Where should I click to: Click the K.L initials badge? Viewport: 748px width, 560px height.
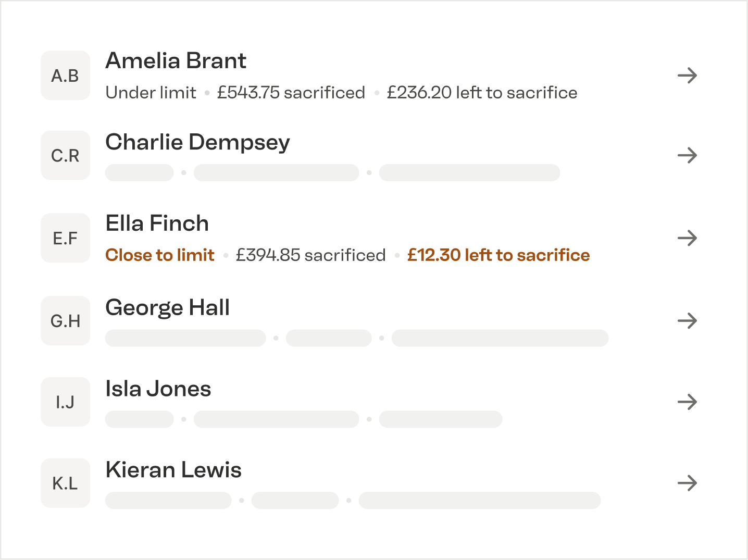pos(66,483)
